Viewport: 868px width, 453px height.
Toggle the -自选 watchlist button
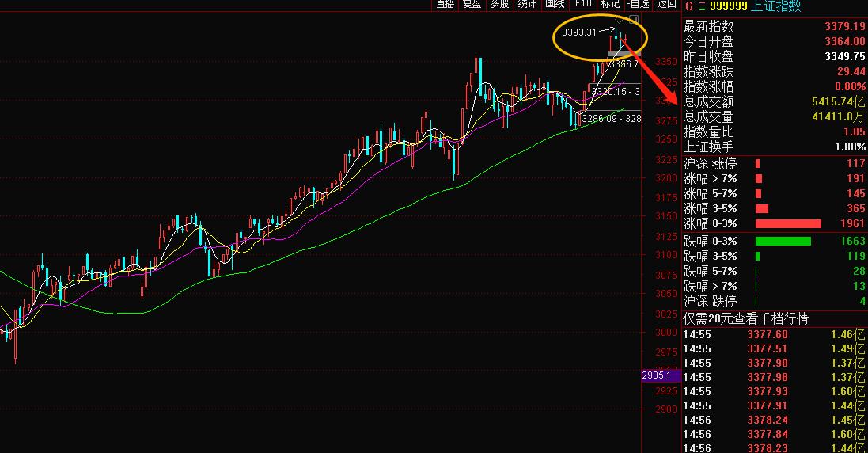638,5
